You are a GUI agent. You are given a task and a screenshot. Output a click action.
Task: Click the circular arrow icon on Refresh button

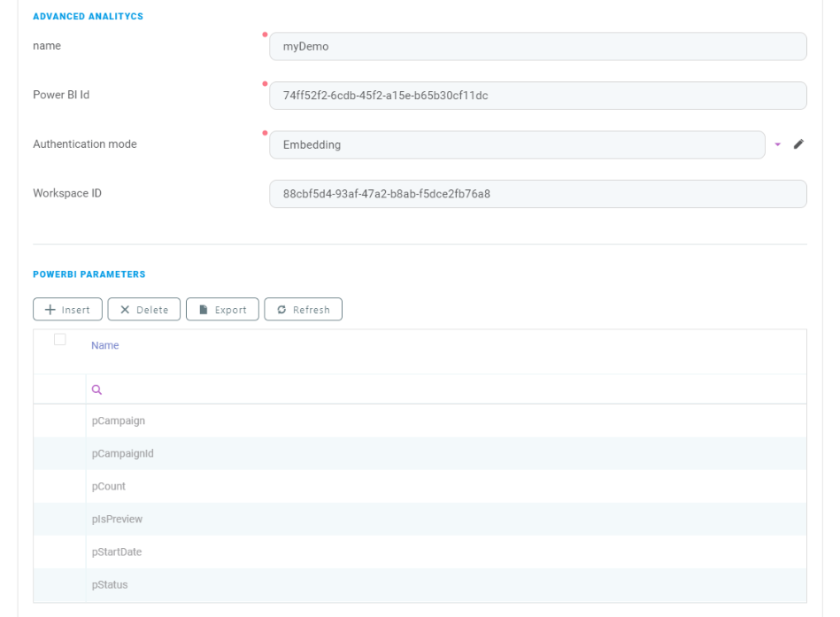[x=282, y=309]
